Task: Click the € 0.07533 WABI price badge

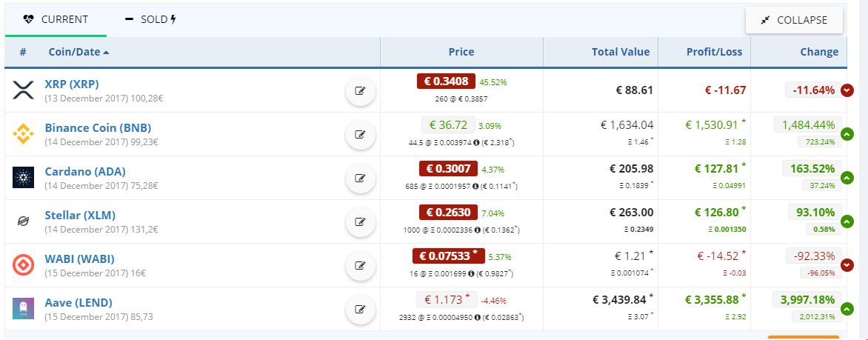Action: click(448, 256)
